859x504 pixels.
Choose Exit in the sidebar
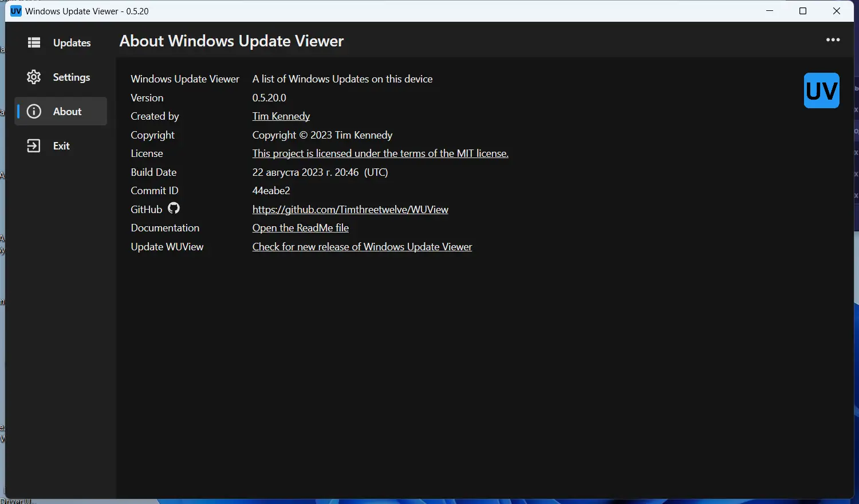(61, 145)
